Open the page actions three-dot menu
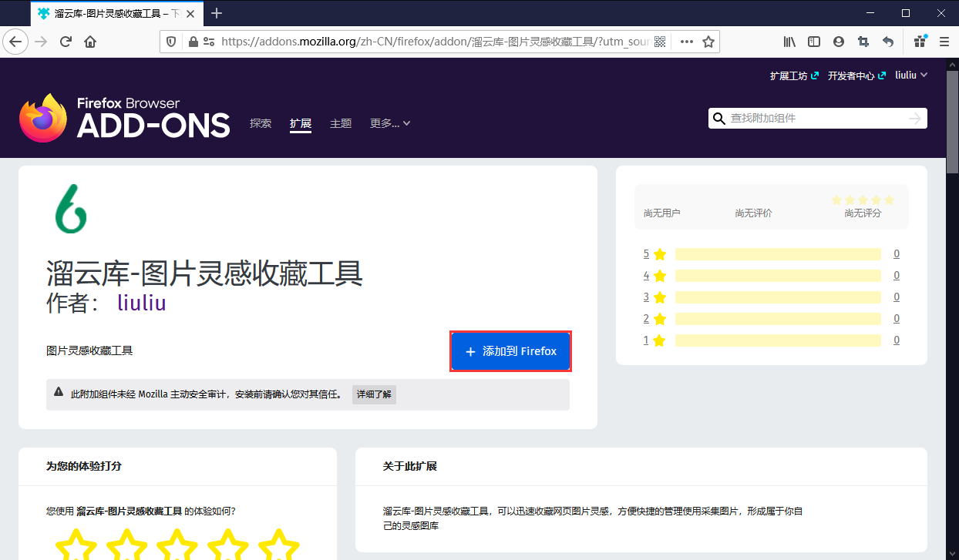 (x=686, y=42)
